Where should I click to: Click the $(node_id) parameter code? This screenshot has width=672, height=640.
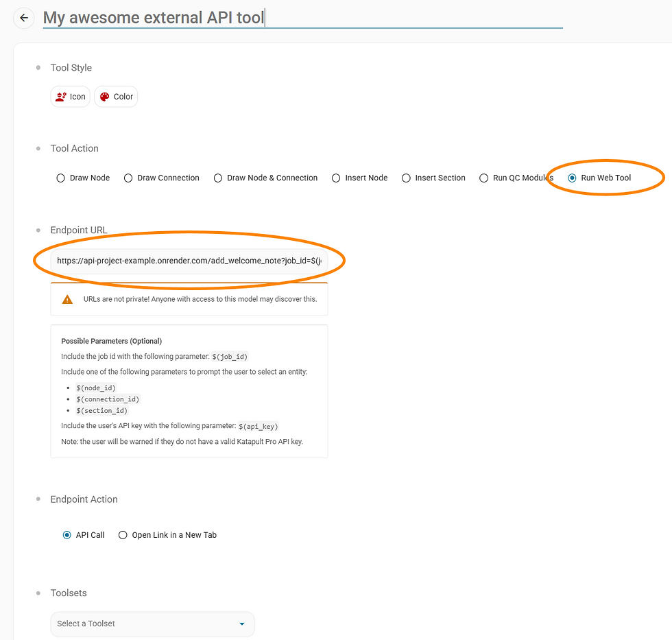[x=96, y=388]
